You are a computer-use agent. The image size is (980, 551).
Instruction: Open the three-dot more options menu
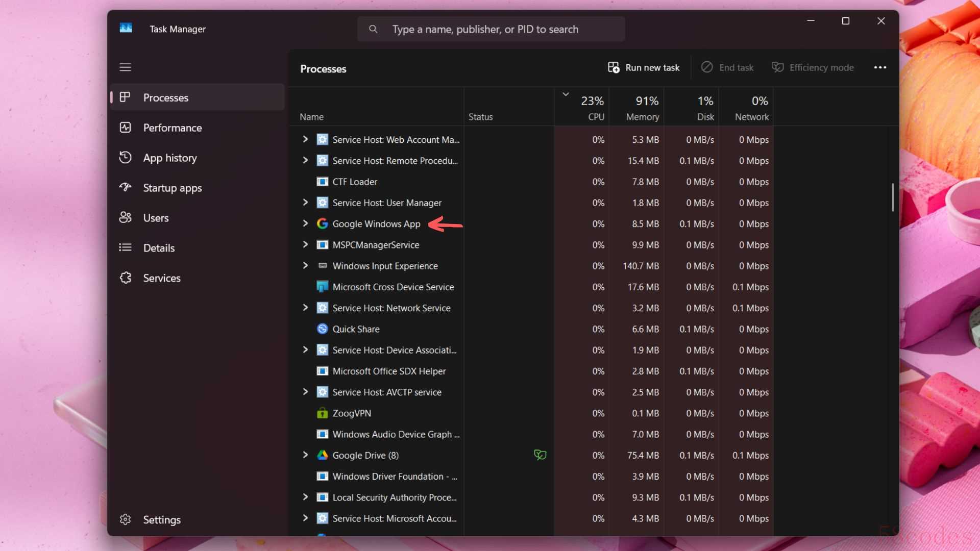[x=880, y=67]
